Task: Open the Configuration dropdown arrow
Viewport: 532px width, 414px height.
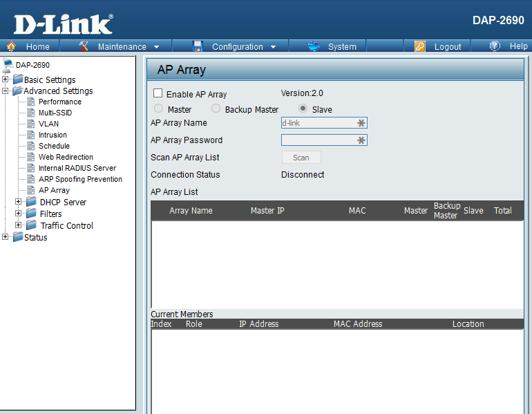Action: coord(273,47)
